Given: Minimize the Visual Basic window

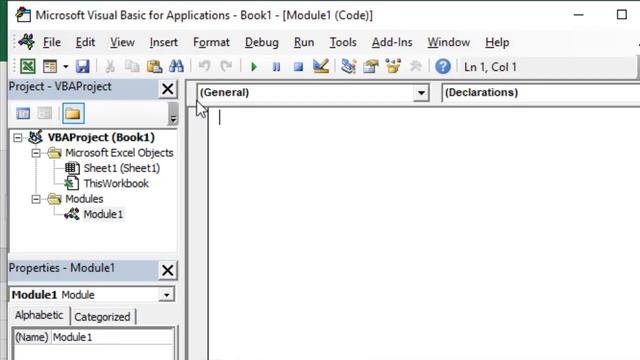Looking at the screenshot, I should pyautogui.click(x=578, y=15).
